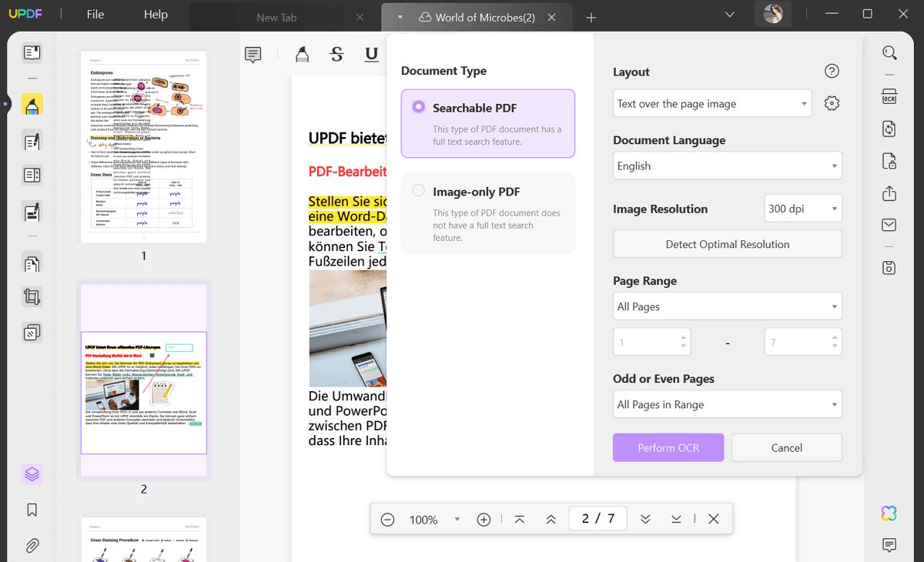Open the Layout help question mark
Image resolution: width=924 pixels, height=562 pixels.
(832, 71)
